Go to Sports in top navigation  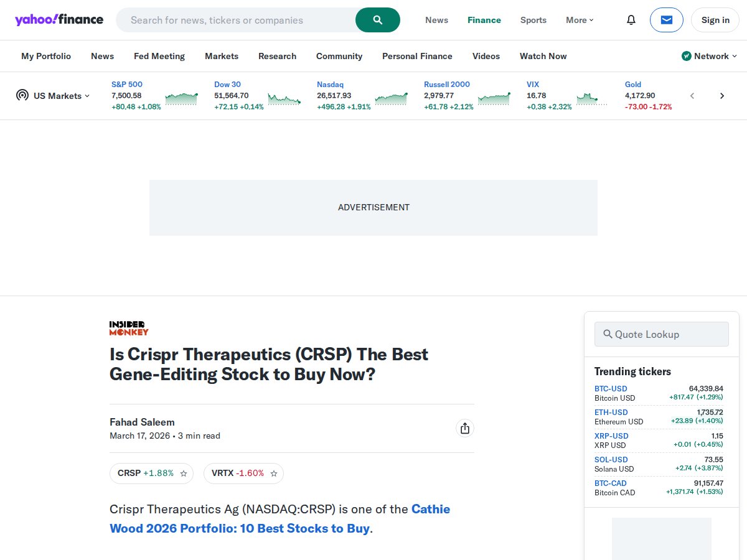coord(533,20)
